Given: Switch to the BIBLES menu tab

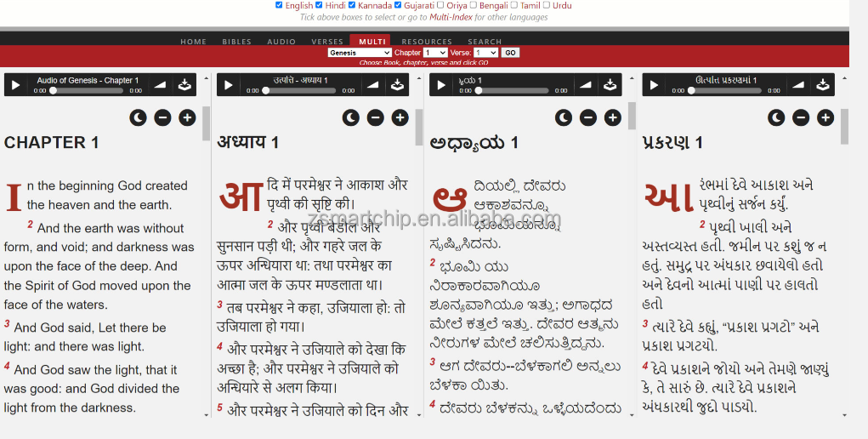Looking at the screenshot, I should click(x=236, y=42).
